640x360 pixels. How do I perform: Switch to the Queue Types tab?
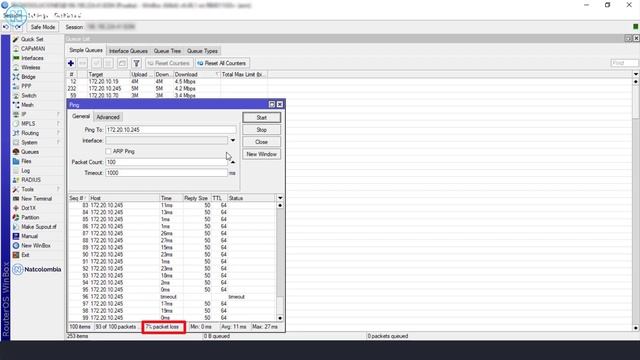coord(202,51)
